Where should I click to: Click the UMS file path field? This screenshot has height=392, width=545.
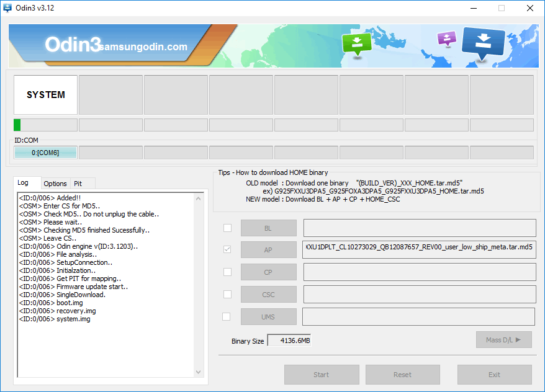point(418,317)
